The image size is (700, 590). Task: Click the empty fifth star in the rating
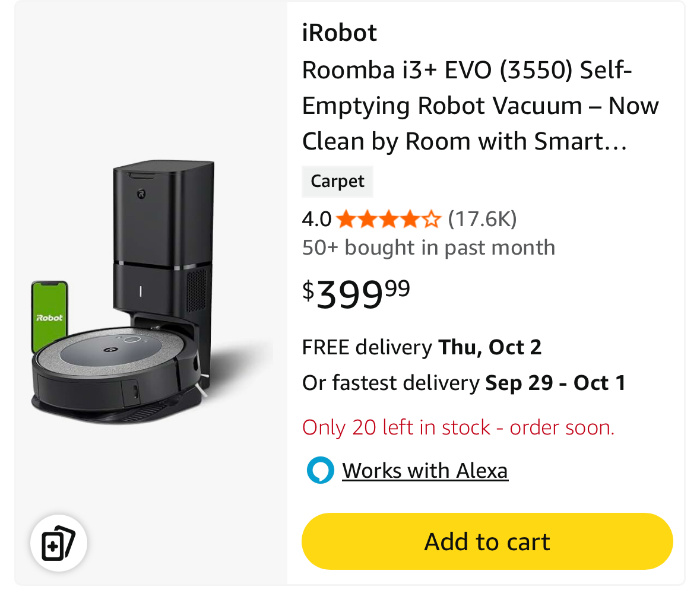pyautogui.click(x=432, y=220)
